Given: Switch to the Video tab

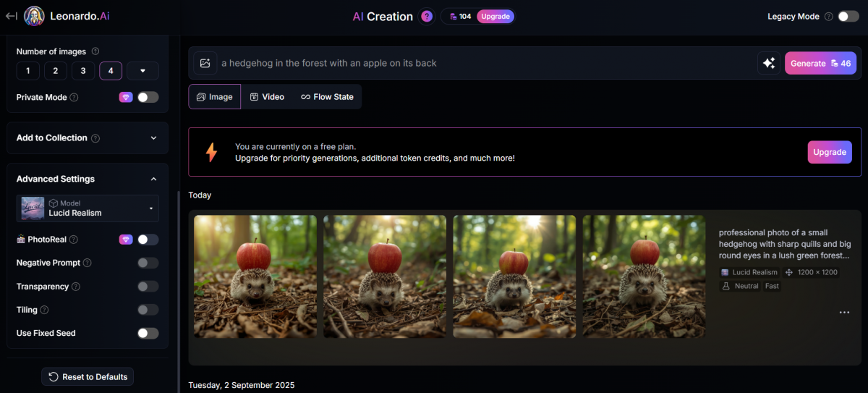Looking at the screenshot, I should 266,97.
